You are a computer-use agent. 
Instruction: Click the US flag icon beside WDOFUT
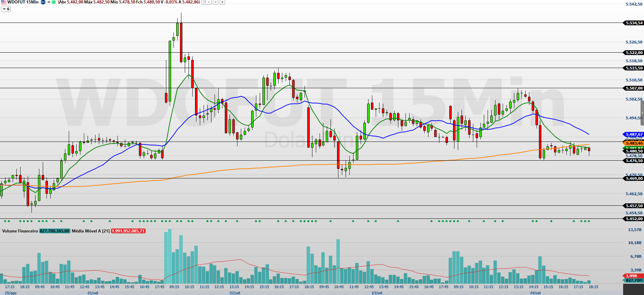point(3,2)
